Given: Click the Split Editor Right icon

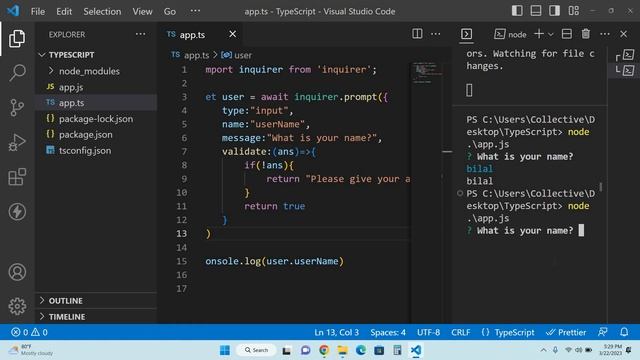Looking at the screenshot, I should click(x=417, y=34).
